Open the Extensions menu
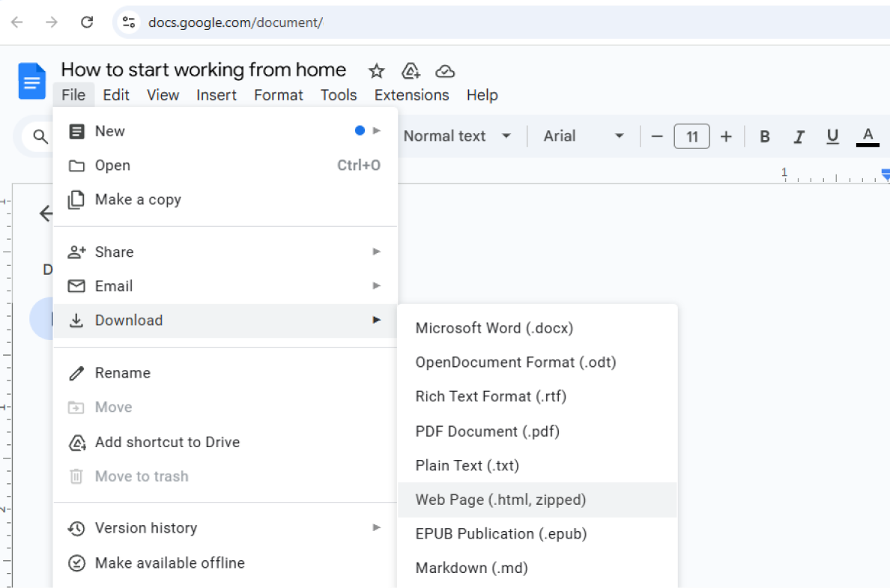The height and width of the screenshot is (588, 890). [x=411, y=95]
